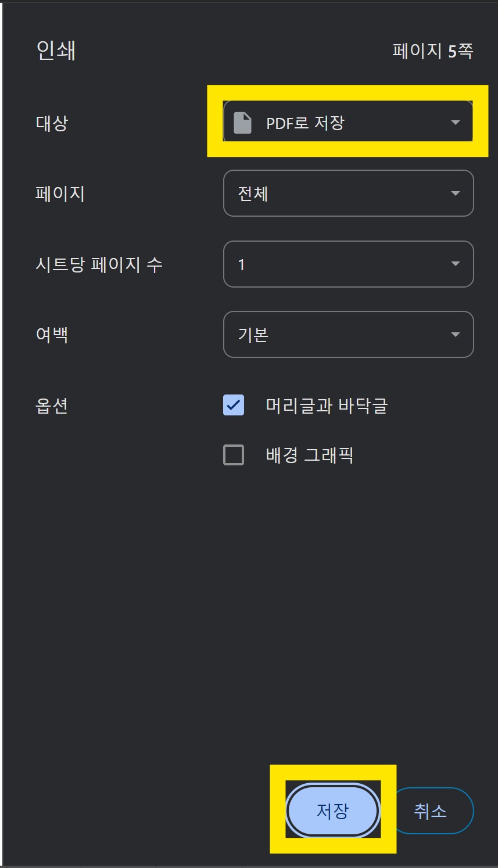Click the 저장 save button
The width and height of the screenshot is (498, 868).
pyautogui.click(x=333, y=810)
